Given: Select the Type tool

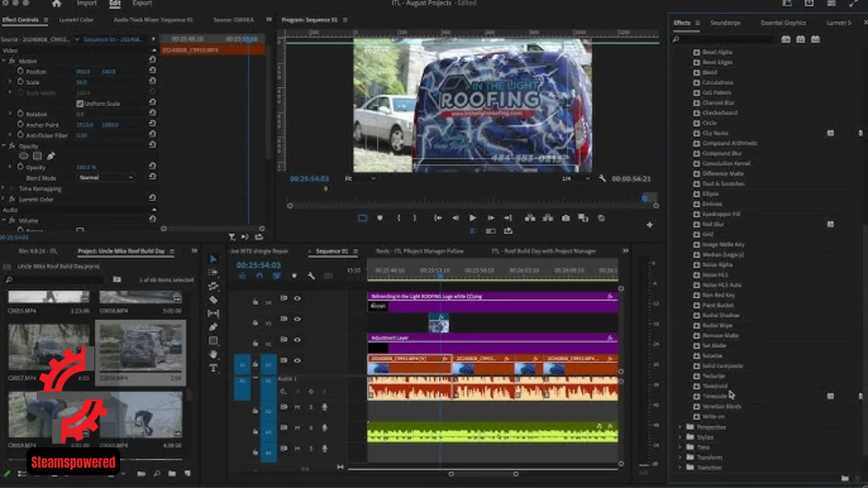Looking at the screenshot, I should pos(213,367).
